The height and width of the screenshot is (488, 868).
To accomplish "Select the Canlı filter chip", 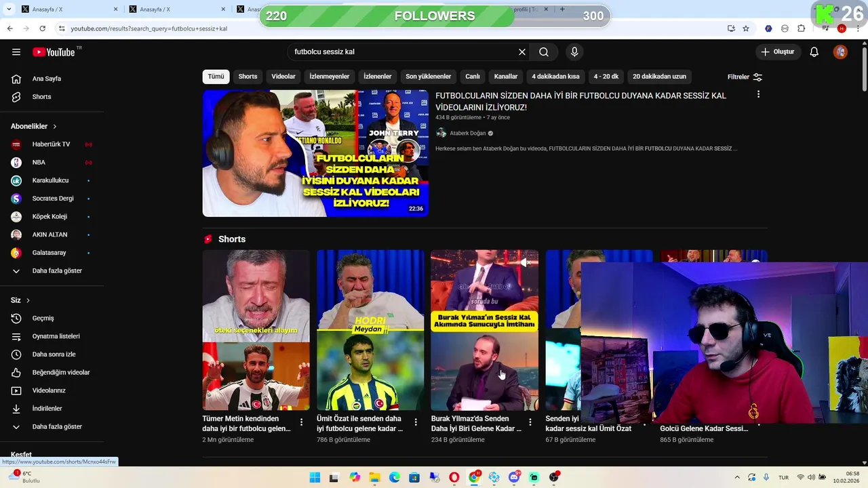I will (473, 77).
